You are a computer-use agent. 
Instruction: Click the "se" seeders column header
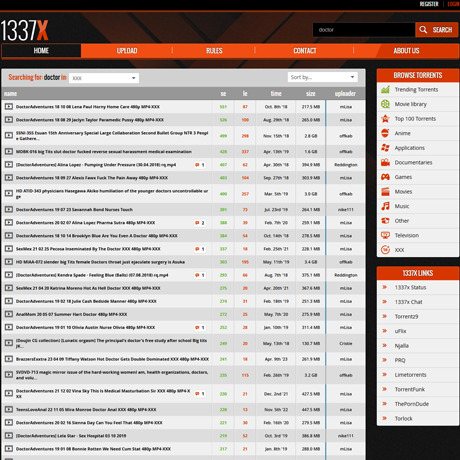coord(223,94)
